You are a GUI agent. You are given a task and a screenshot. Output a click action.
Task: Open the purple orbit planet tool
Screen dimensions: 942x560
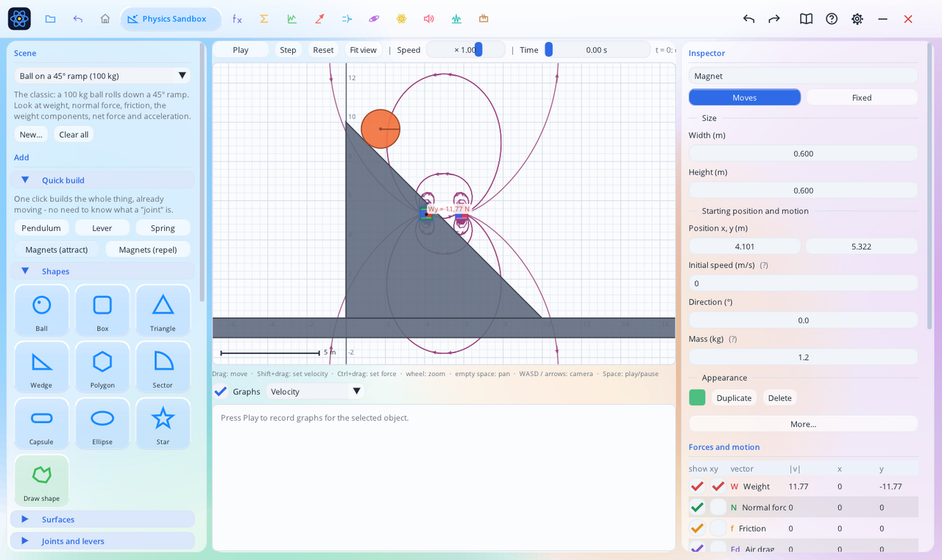pos(374,19)
